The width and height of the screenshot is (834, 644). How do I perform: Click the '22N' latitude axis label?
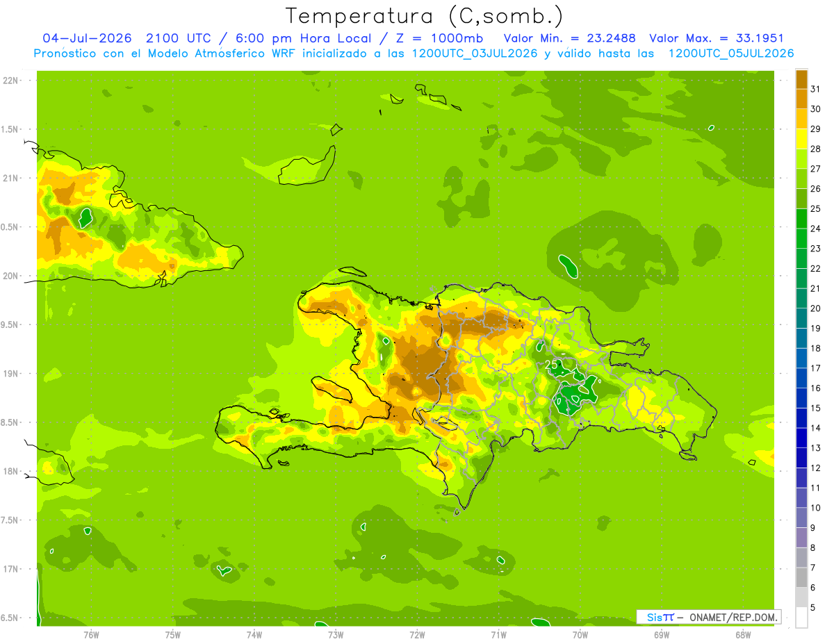point(11,80)
